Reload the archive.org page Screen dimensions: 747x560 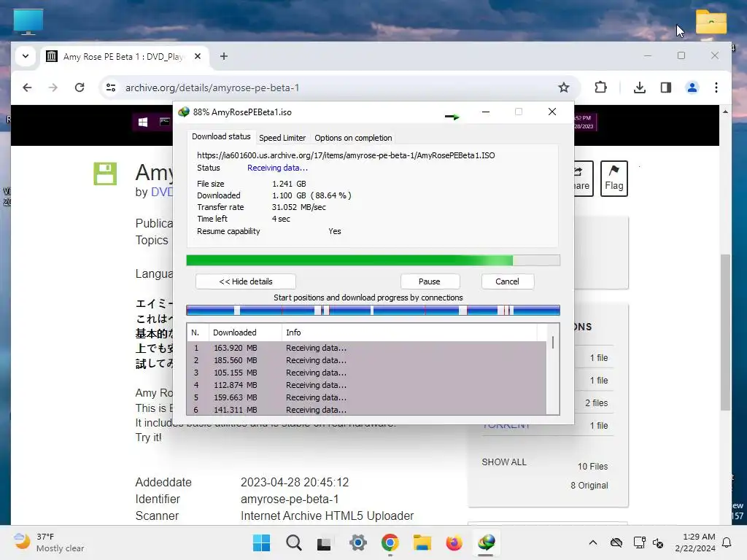[x=80, y=87]
